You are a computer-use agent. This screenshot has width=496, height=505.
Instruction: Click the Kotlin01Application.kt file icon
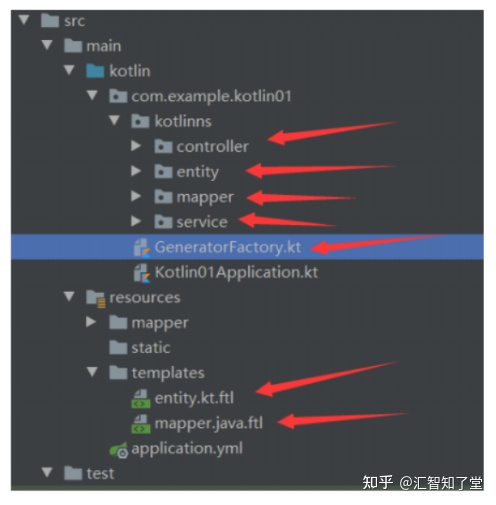[x=142, y=273]
